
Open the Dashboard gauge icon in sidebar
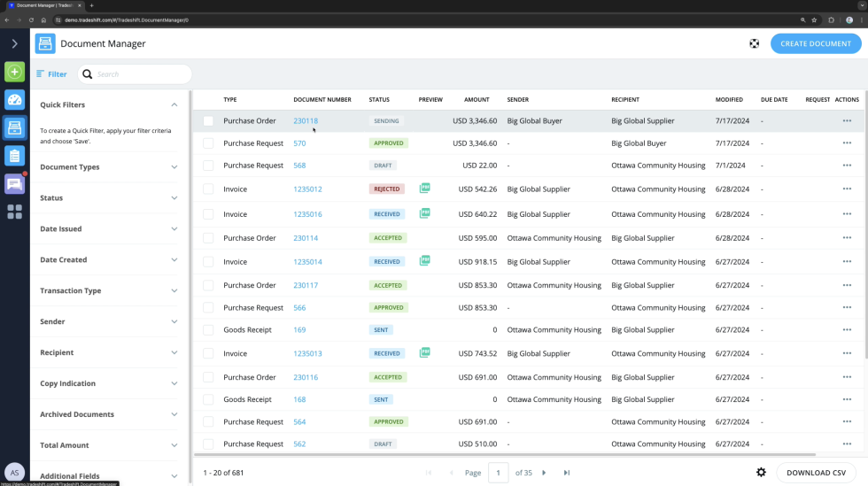pyautogui.click(x=14, y=100)
